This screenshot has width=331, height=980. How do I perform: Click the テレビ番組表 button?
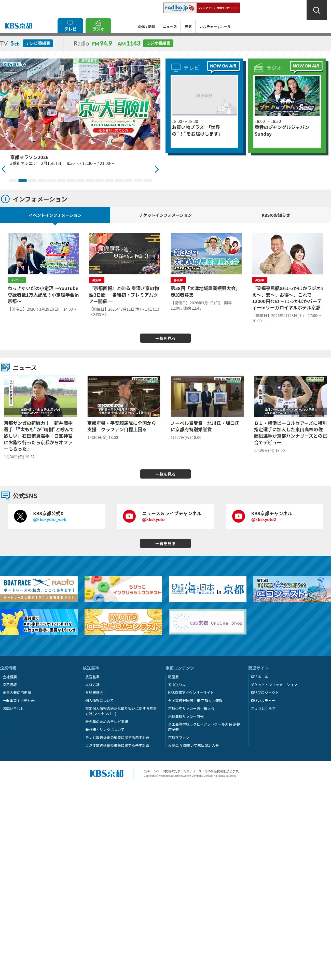38,43
